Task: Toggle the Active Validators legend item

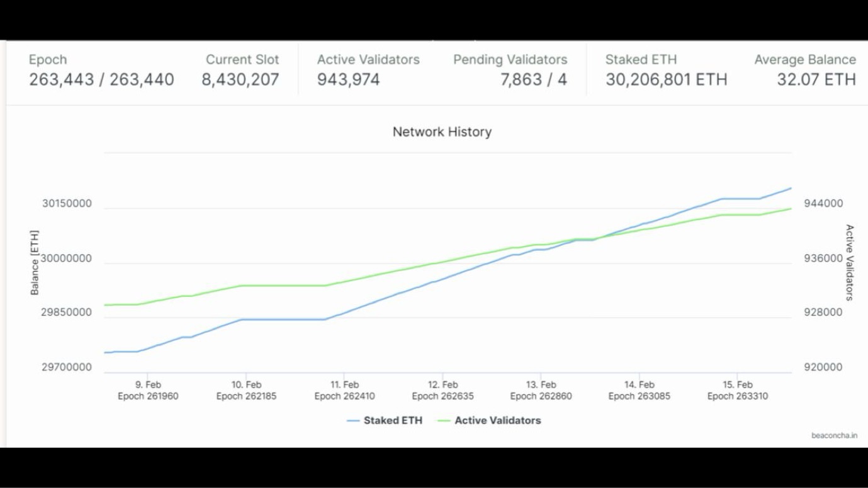Action: point(490,420)
